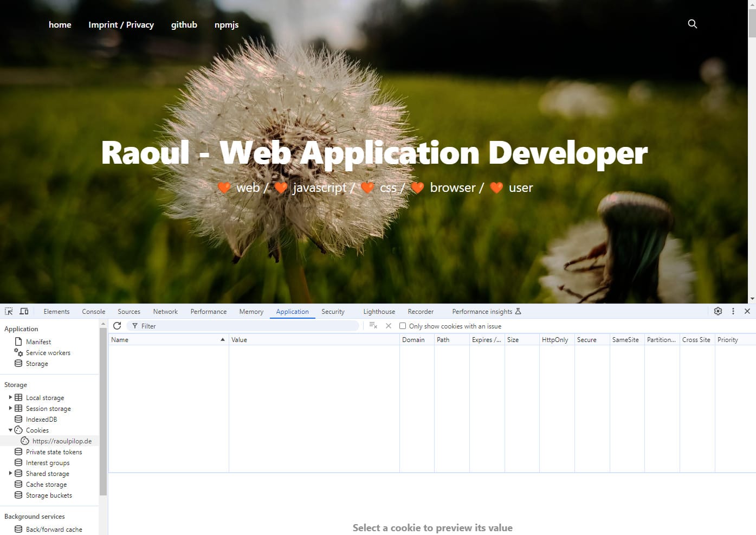Click the Performance insights flask icon
Viewport: 756px width, 535px height.
tap(518, 311)
